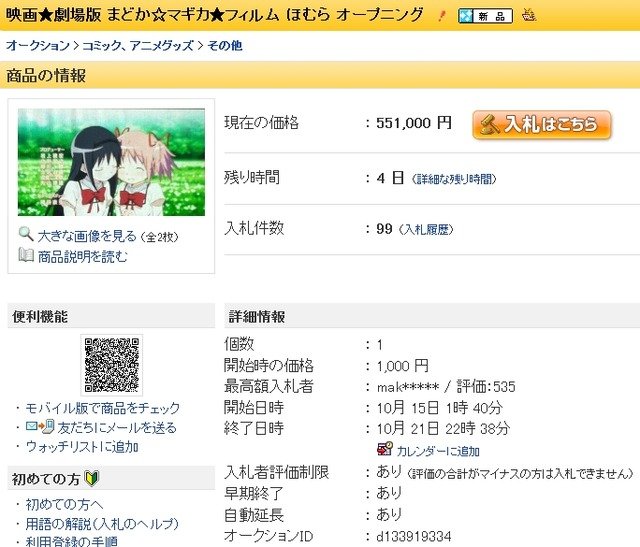Click the red exclamation attention icon
640x547 pixels.
[x=441, y=16]
